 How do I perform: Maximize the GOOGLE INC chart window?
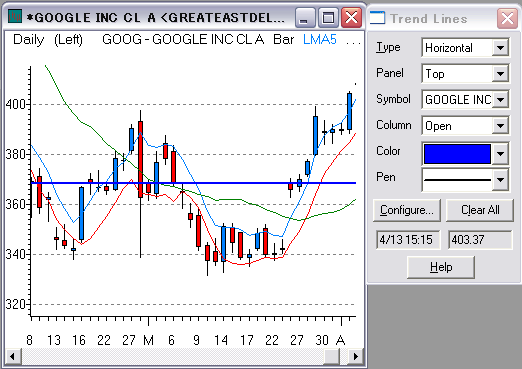pos(328,17)
